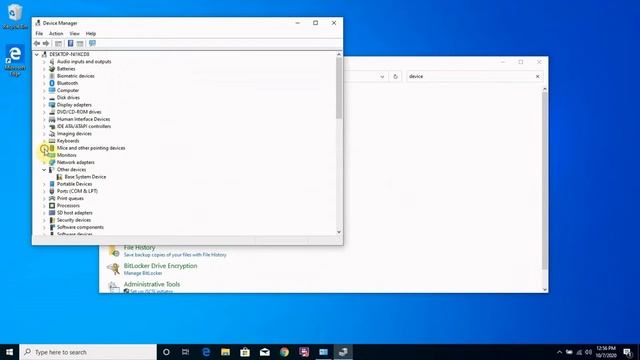Screen dimensions: 640x360
Task: Click Device Manager scroll down arrow
Action: click(x=339, y=232)
